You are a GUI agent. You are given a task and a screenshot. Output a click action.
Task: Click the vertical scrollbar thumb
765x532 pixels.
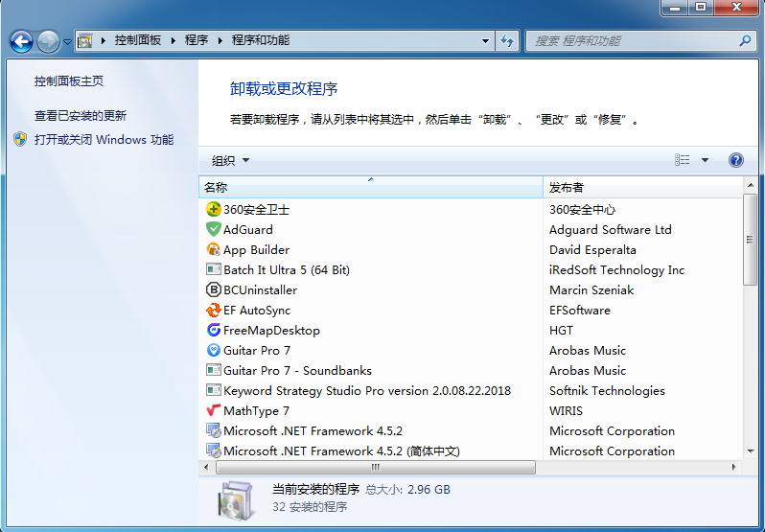[x=750, y=240]
